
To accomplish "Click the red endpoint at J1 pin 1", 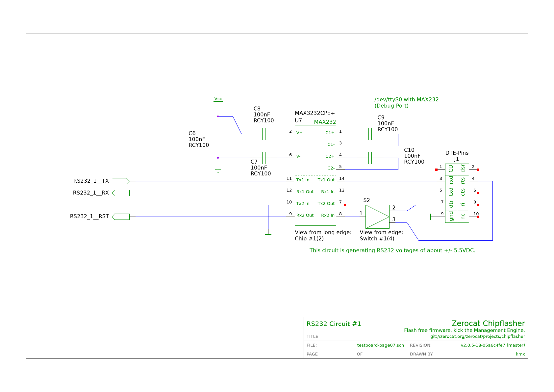I will click(x=436, y=170).
